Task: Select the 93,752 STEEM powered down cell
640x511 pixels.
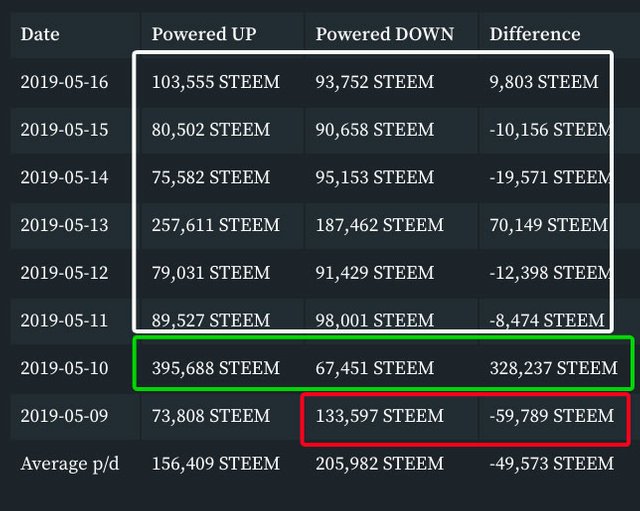Action: (x=374, y=82)
